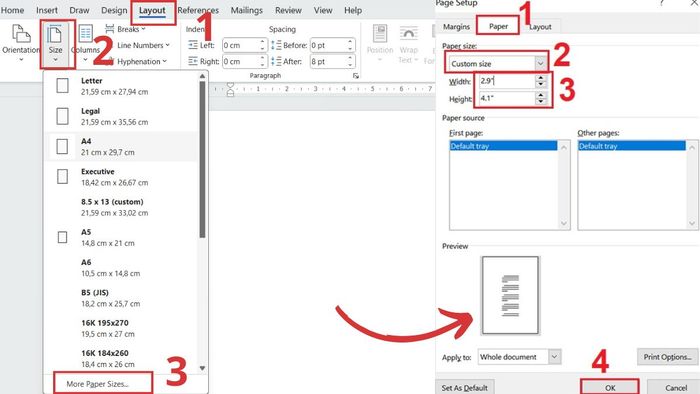Click the size list scroll up arrow

point(202,76)
